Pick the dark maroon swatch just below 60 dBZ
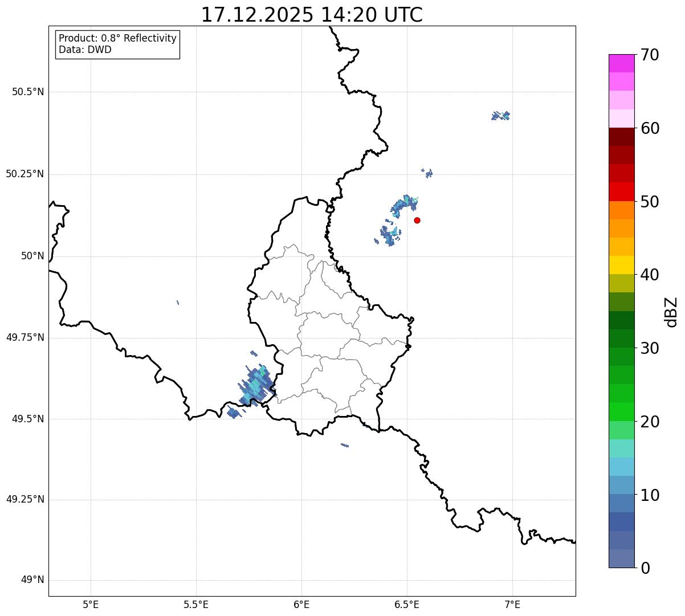 pyautogui.click(x=621, y=137)
